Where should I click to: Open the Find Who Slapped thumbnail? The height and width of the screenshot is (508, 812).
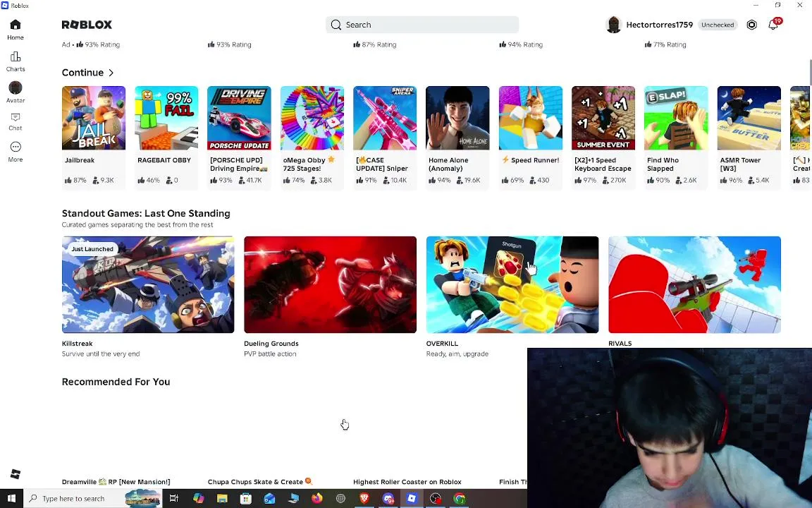pos(676,118)
